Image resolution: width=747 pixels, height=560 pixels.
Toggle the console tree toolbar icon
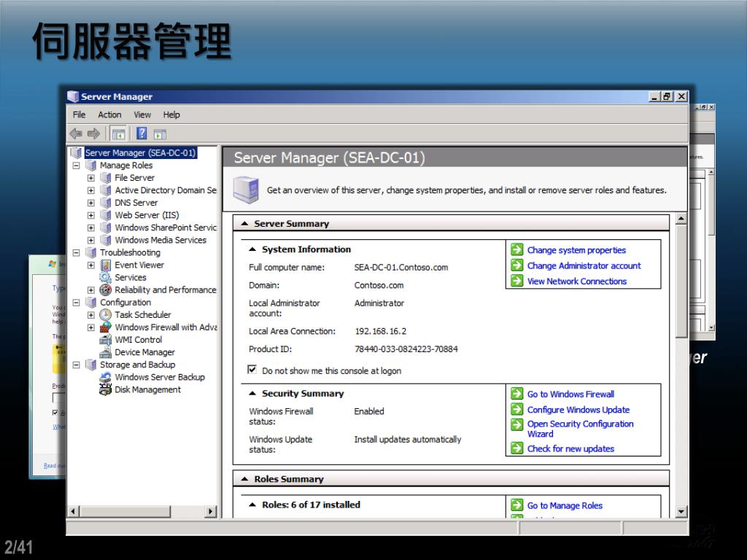[118, 134]
